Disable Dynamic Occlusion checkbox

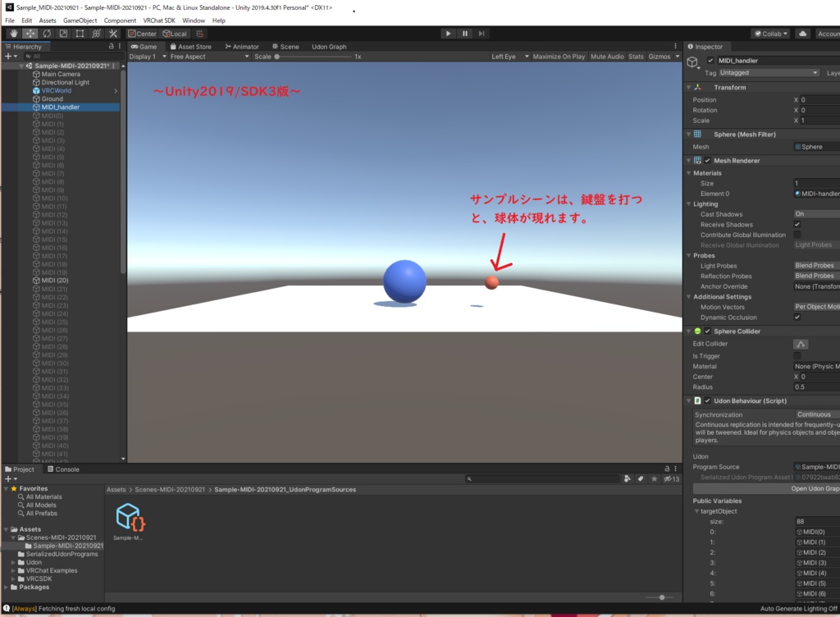797,318
